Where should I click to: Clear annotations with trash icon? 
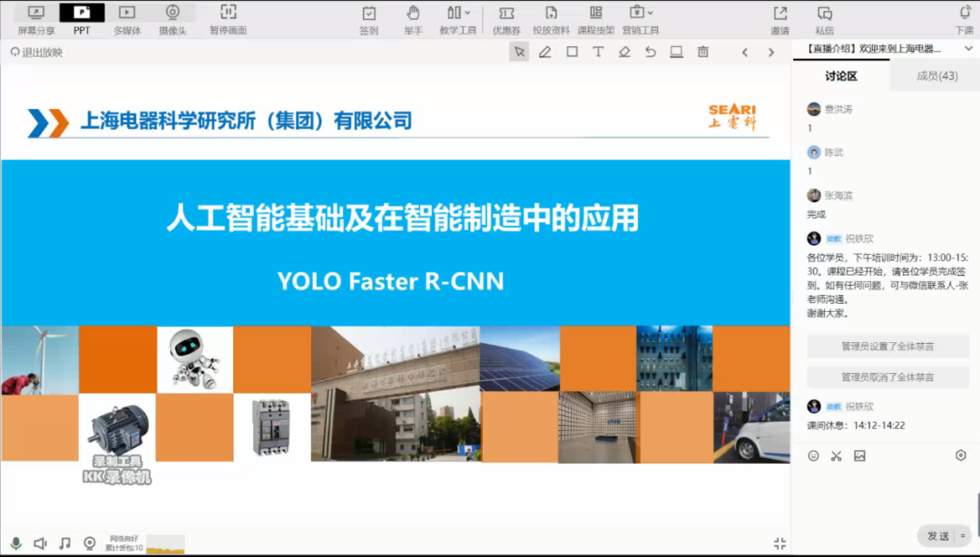pyautogui.click(x=703, y=53)
